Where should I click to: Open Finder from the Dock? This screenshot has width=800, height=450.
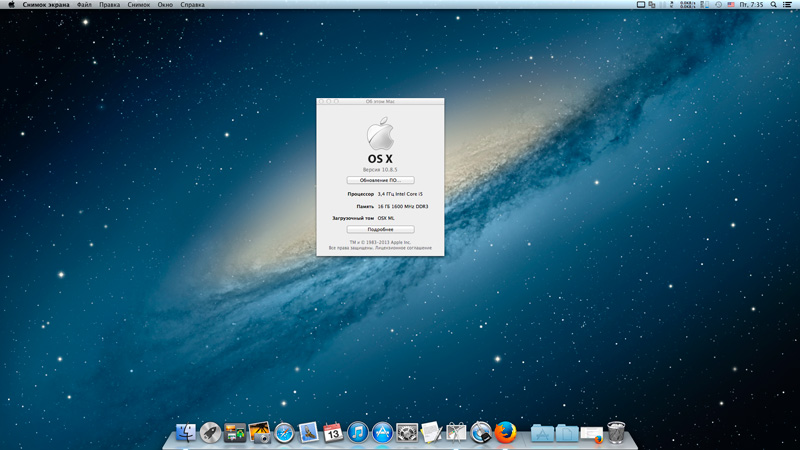pos(186,433)
